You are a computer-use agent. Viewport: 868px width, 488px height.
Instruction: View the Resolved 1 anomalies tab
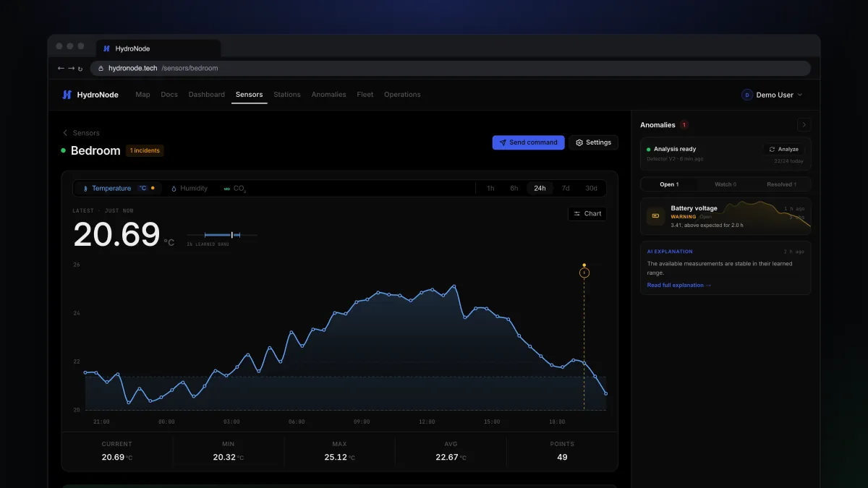pos(781,184)
